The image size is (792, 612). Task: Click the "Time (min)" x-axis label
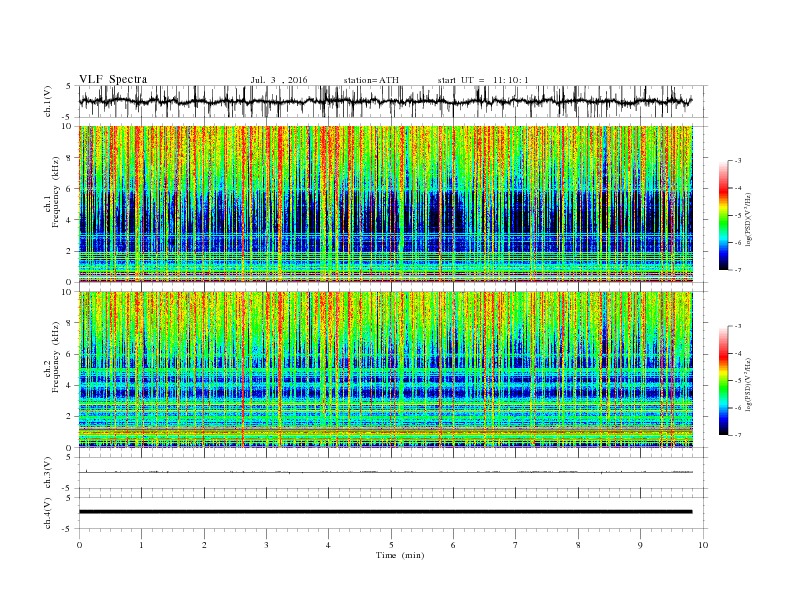(x=400, y=555)
